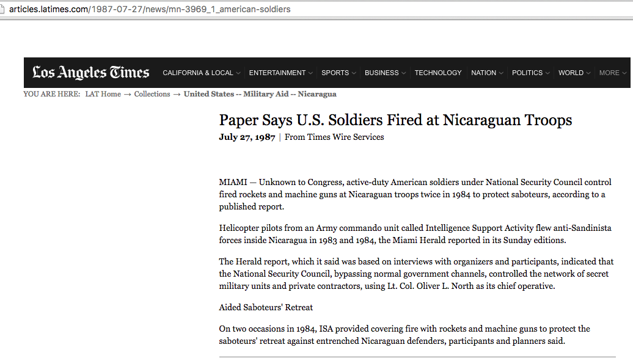Viewport: 633px width, 364px height.
Task: Expand the dropdown arrow next to World
Action: [x=588, y=73]
